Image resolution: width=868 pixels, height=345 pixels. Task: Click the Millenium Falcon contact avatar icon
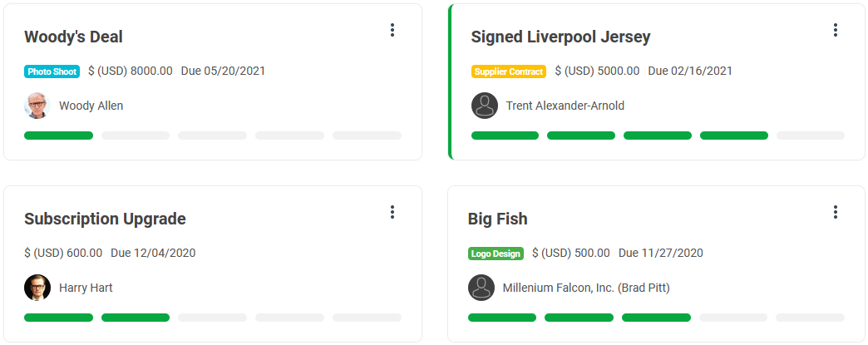(x=481, y=288)
